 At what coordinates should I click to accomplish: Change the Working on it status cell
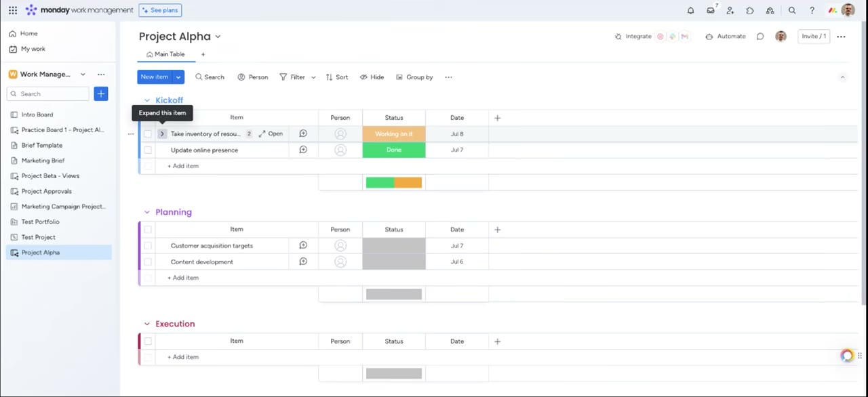click(394, 134)
